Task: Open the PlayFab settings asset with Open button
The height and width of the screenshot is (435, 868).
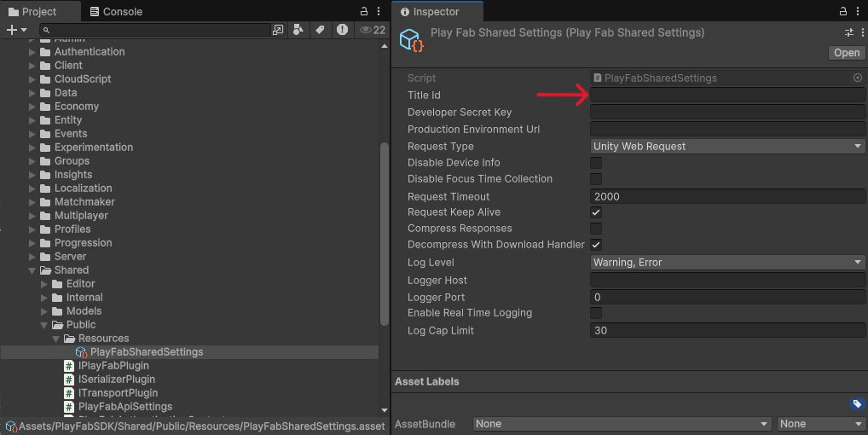Action: pyautogui.click(x=847, y=53)
